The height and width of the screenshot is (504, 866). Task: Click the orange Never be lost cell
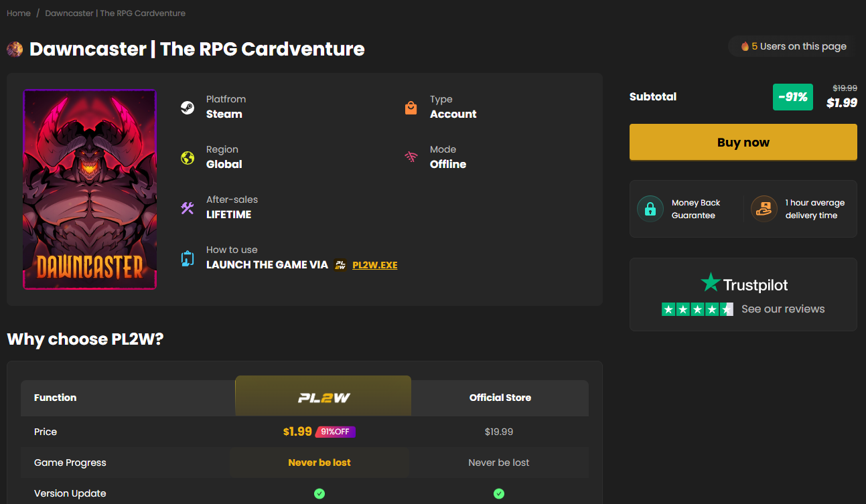319,463
